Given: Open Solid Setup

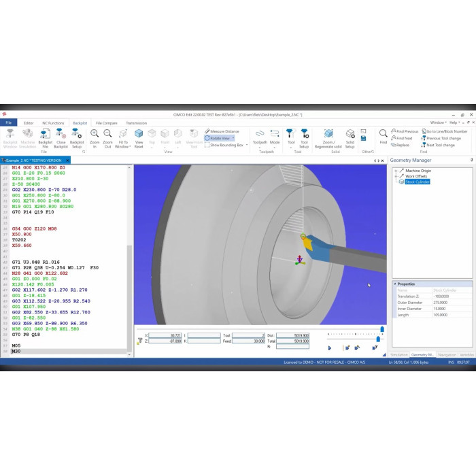Looking at the screenshot, I should pyautogui.click(x=350, y=137).
